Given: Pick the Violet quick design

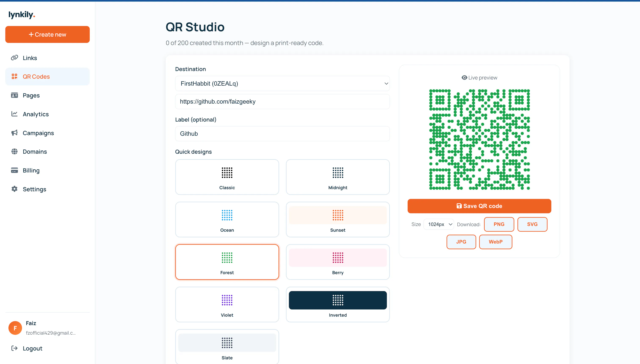Looking at the screenshot, I should click(227, 305).
